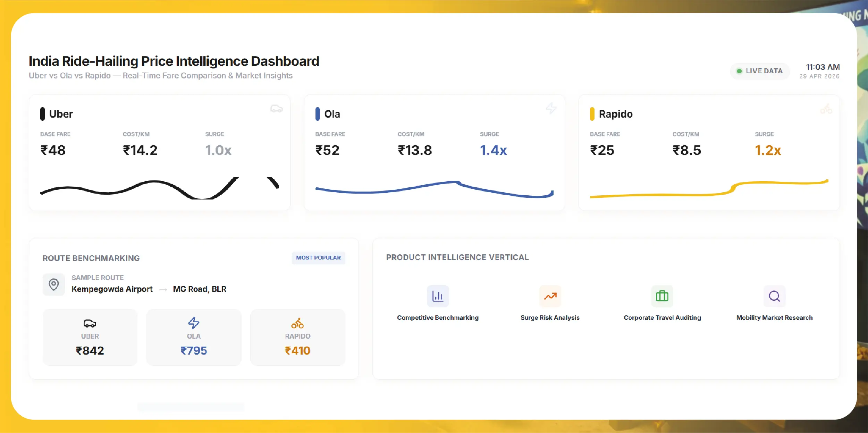Toggle the MOST POPULAR badge
This screenshot has height=433, width=868.
click(x=318, y=257)
